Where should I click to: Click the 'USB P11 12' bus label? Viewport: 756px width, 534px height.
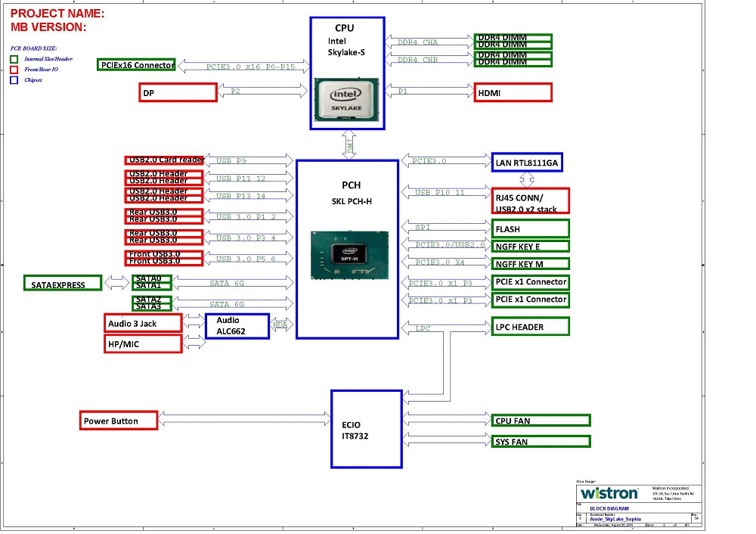coord(240,178)
